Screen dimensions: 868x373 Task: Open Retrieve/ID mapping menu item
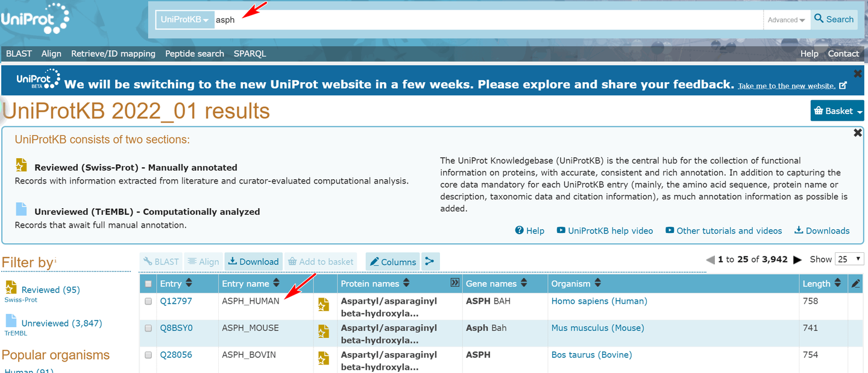pyautogui.click(x=113, y=54)
